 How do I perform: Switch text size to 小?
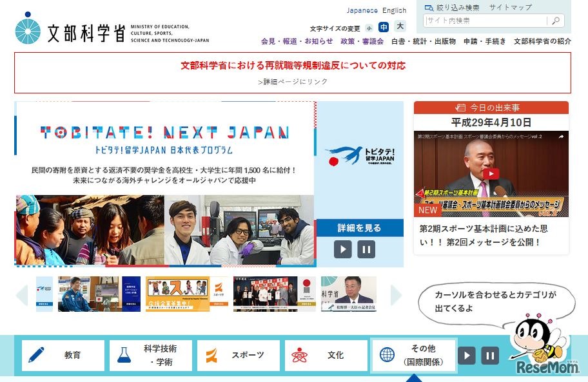[x=369, y=28]
